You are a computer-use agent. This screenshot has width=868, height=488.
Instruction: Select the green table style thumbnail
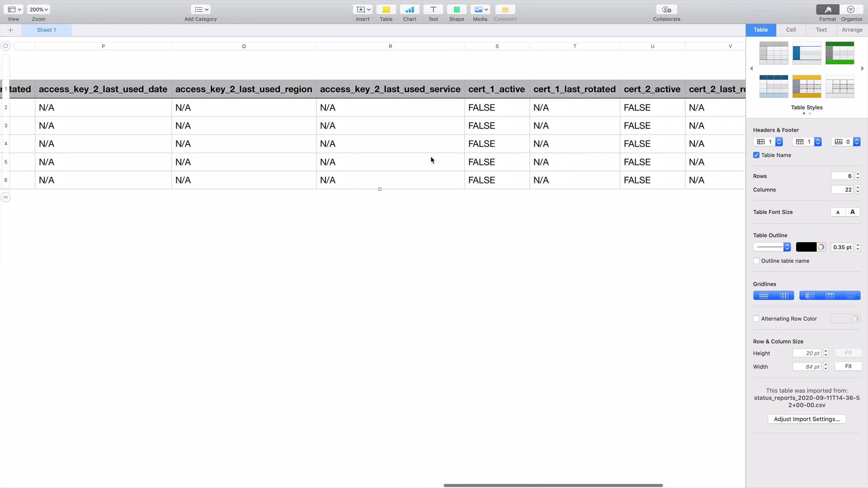click(x=840, y=53)
